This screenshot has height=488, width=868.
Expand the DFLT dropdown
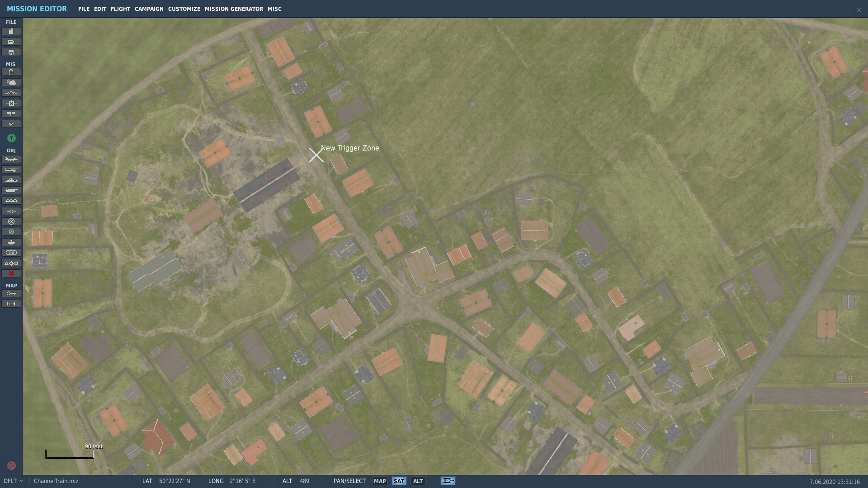click(13, 481)
